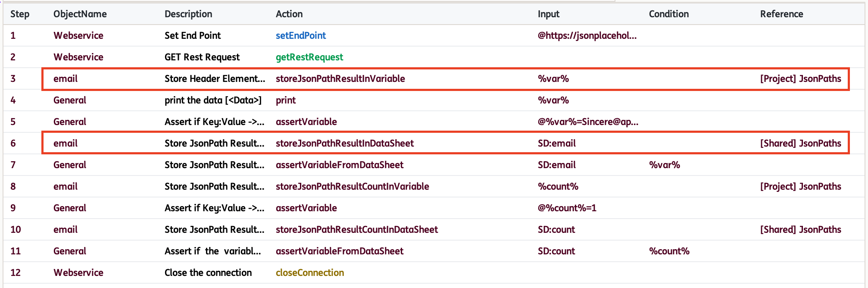Select assertVariable action in step 5
The width and height of the screenshot is (868, 288).
point(306,122)
